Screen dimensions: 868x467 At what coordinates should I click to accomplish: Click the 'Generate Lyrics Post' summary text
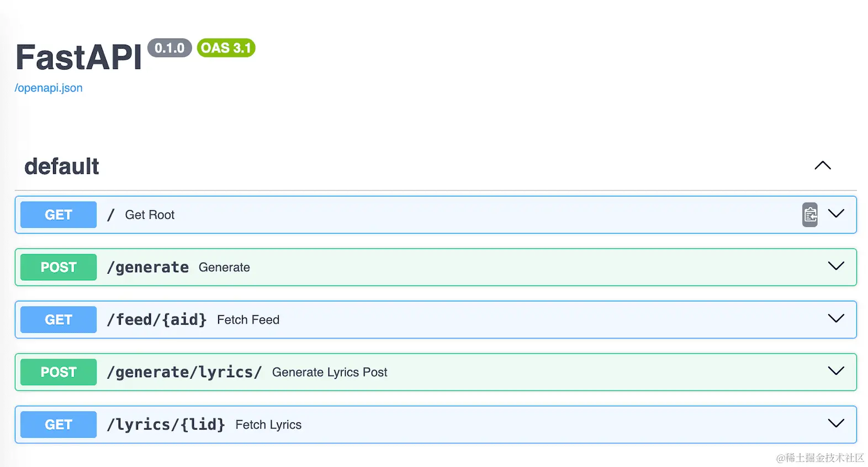330,372
